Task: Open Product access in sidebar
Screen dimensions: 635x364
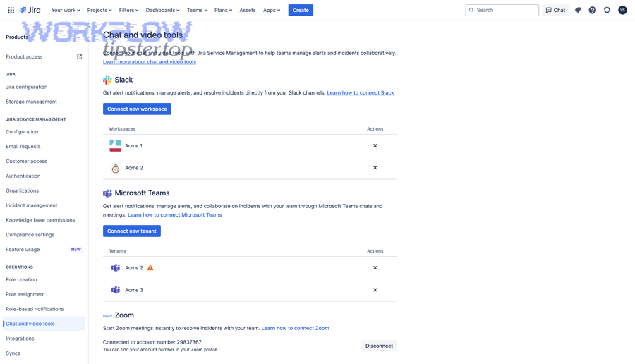Action: coord(24,56)
